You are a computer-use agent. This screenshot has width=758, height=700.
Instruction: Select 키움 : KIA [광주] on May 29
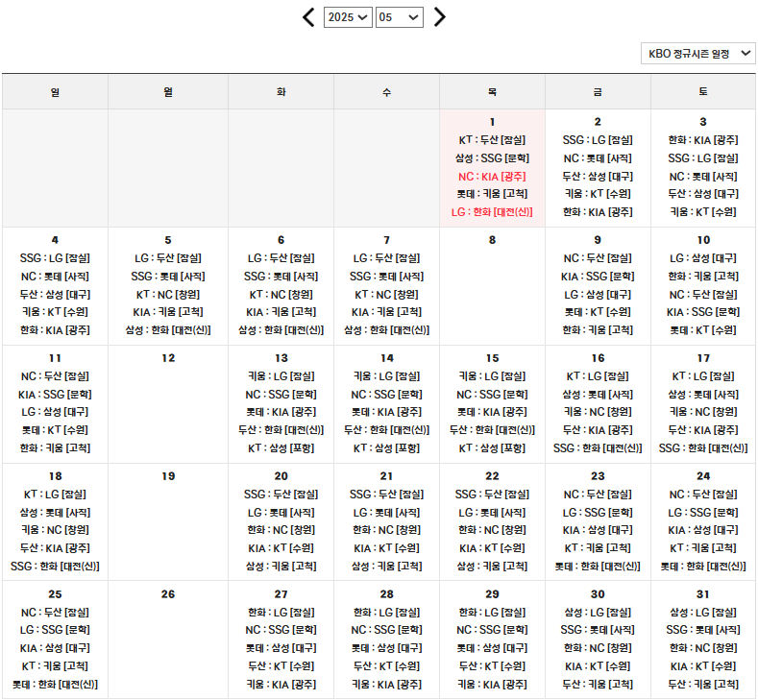[x=492, y=685]
